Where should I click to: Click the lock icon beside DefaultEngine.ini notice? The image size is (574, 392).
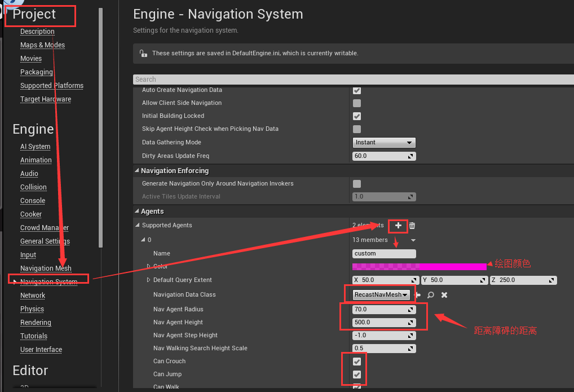[x=143, y=54]
